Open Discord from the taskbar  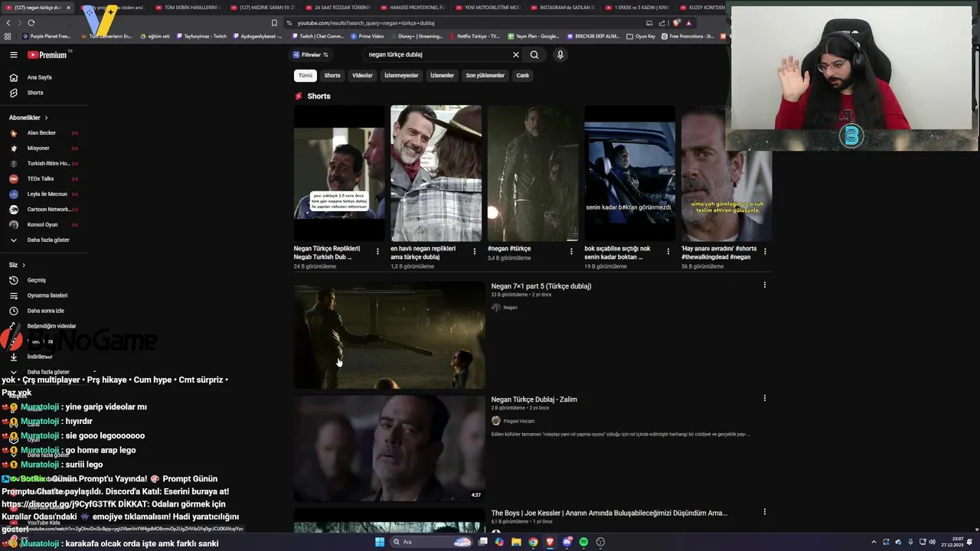567,542
